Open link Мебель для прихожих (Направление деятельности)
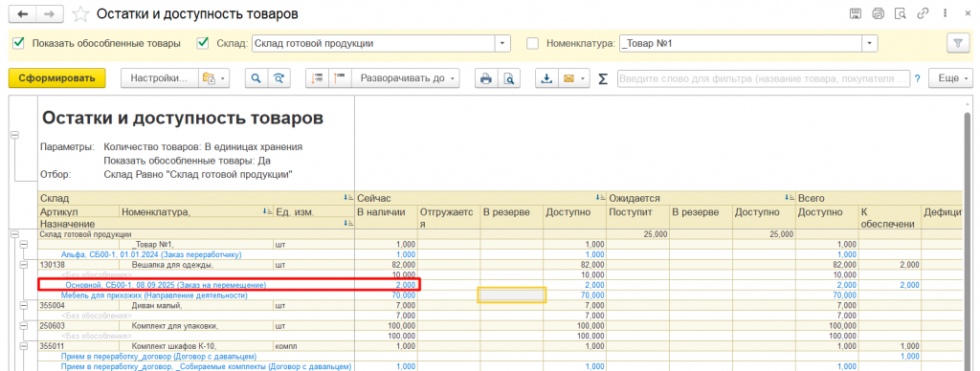Screen dimensions: 980x371 tap(154, 295)
